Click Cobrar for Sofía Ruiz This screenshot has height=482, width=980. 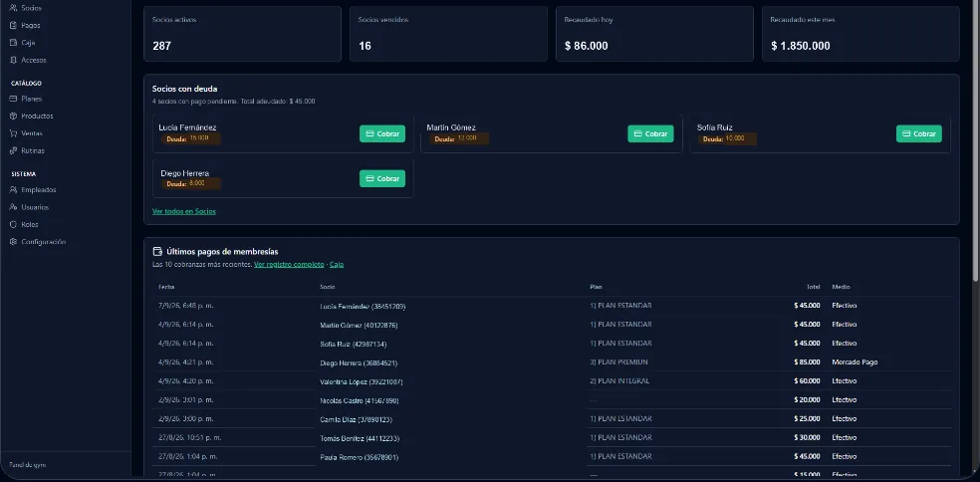click(x=918, y=133)
